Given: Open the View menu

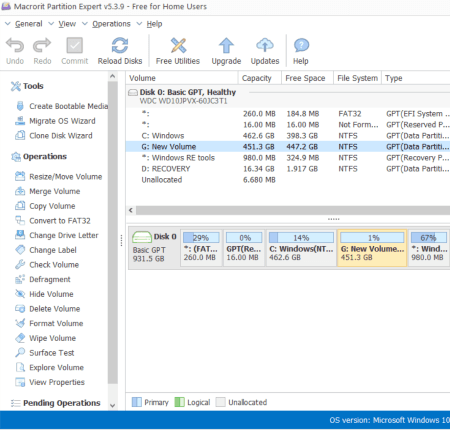Looking at the screenshot, I should pyautogui.click(x=67, y=24).
